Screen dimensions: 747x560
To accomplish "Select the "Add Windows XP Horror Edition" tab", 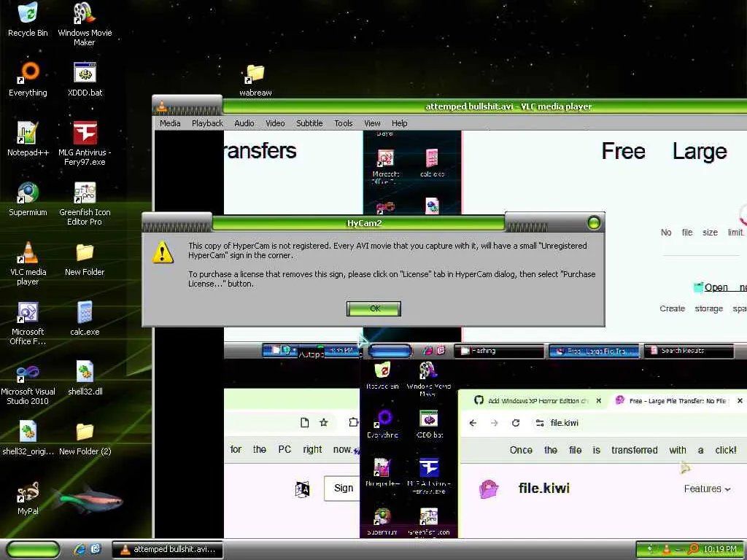I will coord(538,401).
